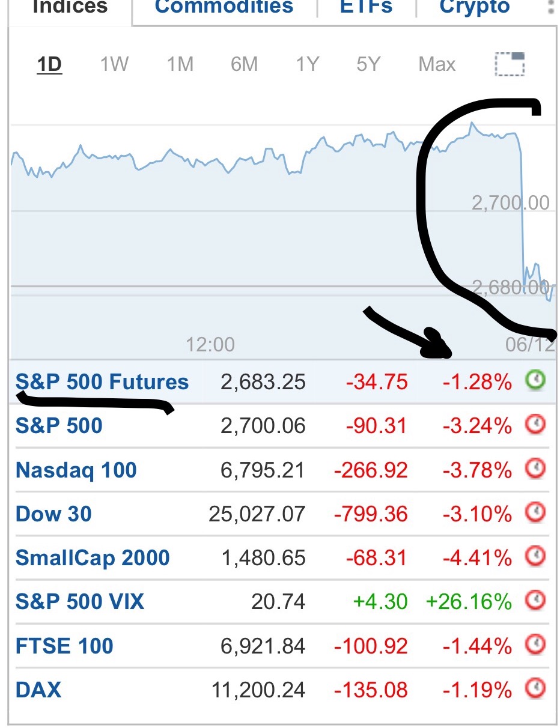Image resolution: width=560 pixels, height=728 pixels.
Task: Click the red clock icon in DAX row
Action: click(x=535, y=689)
